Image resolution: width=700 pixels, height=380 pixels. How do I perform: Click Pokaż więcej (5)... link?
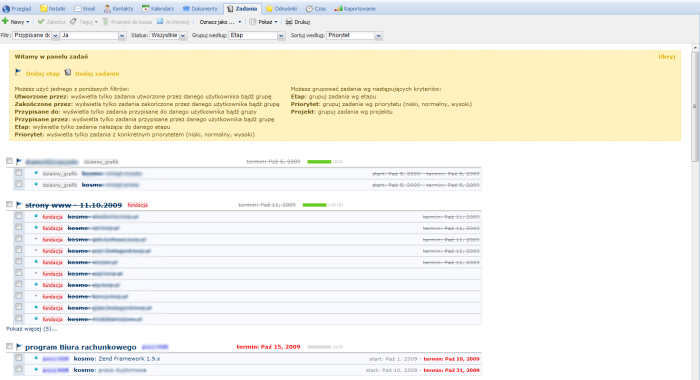tap(31, 329)
